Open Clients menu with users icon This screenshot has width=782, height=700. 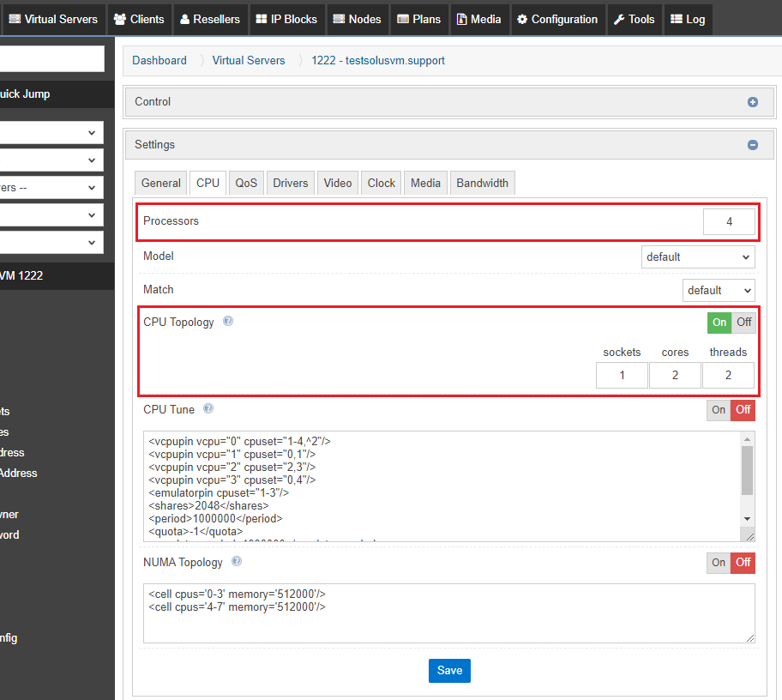[139, 19]
